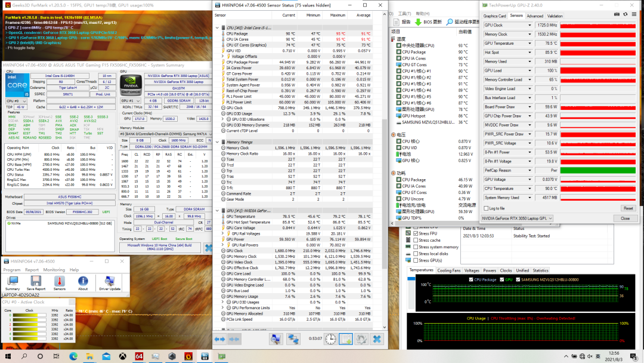Click the driver update (驱动程序更新) magnifier icon
The height and width of the screenshot is (363, 644).
pyautogui.click(x=450, y=21)
